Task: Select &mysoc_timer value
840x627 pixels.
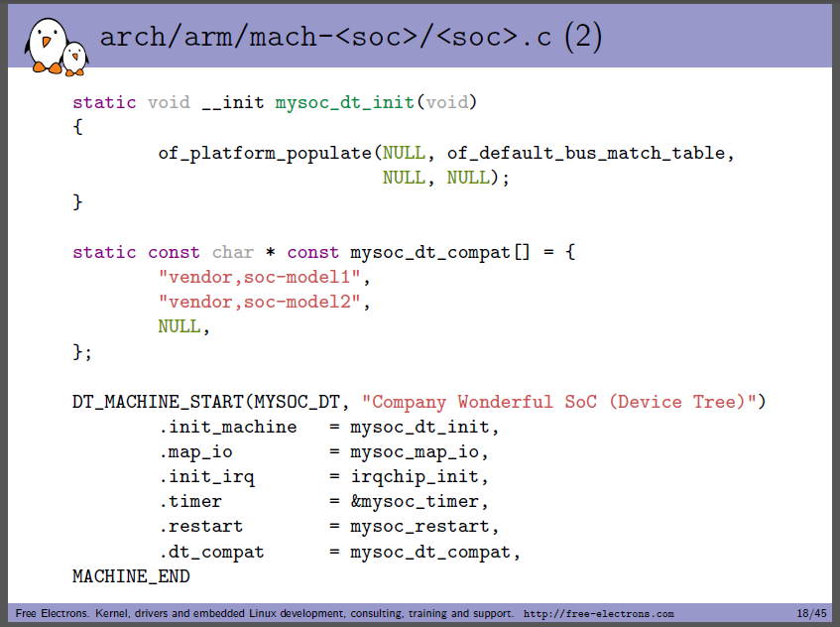Action: coord(415,502)
